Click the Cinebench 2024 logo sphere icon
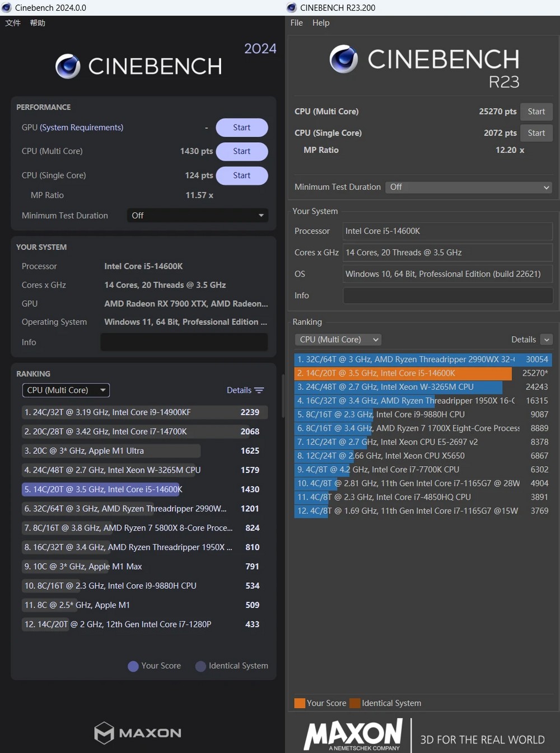 pyautogui.click(x=68, y=66)
